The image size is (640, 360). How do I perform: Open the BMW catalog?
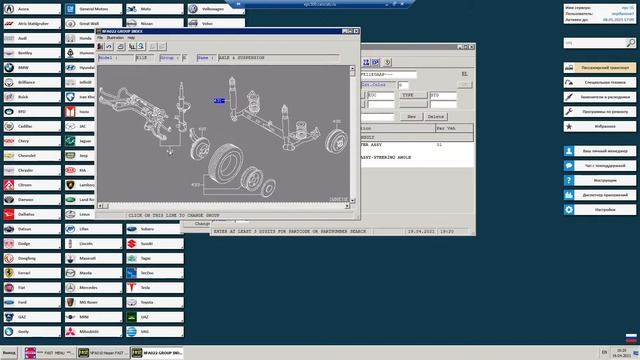click(x=32, y=68)
